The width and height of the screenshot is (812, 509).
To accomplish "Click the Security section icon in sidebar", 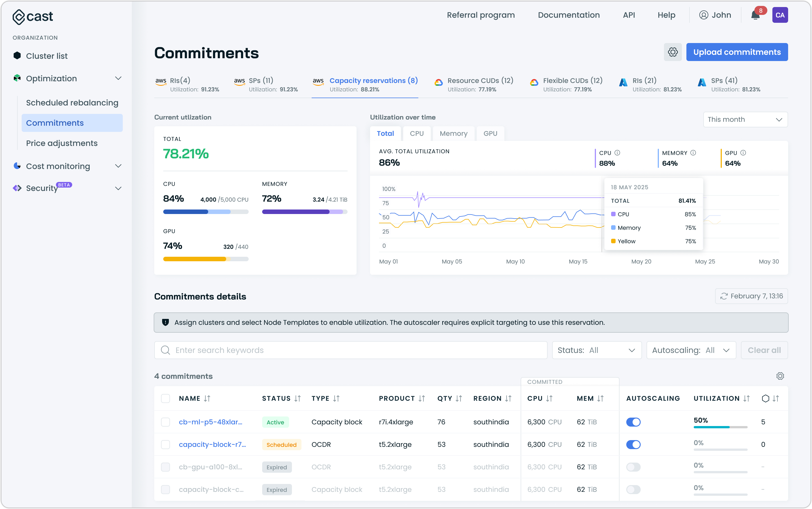I will (17, 188).
